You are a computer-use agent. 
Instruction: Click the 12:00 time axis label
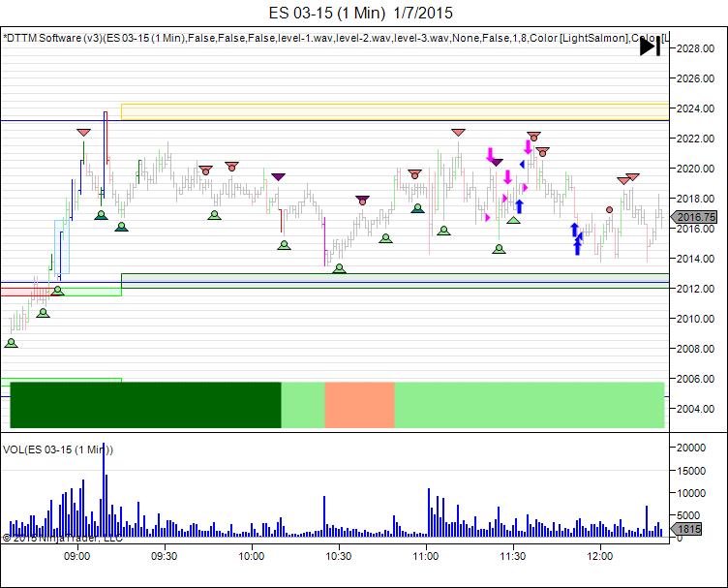(600, 556)
